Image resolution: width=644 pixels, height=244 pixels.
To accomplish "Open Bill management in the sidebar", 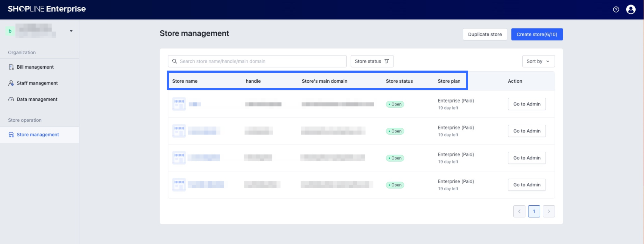I will click(39, 67).
